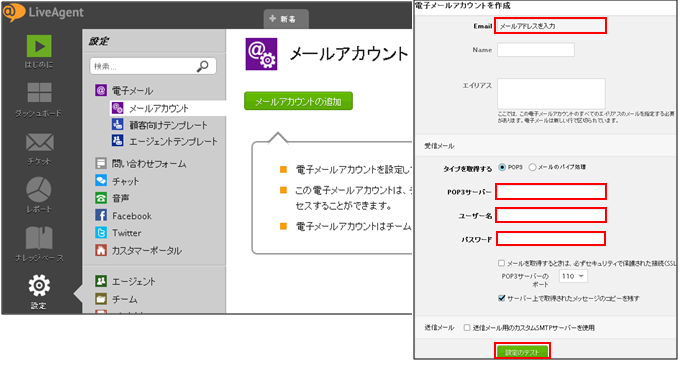Enable the SSL secure connection checkbox

[x=501, y=263]
